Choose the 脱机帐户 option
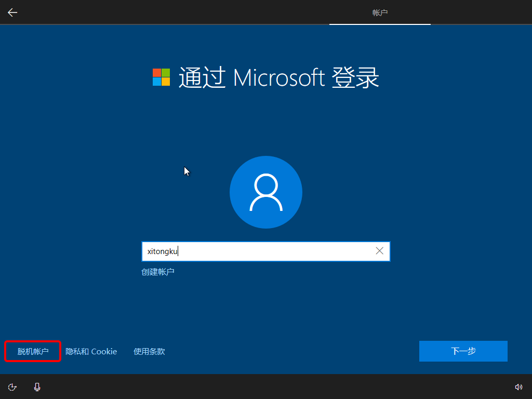This screenshot has width=532, height=399. pyautogui.click(x=33, y=352)
